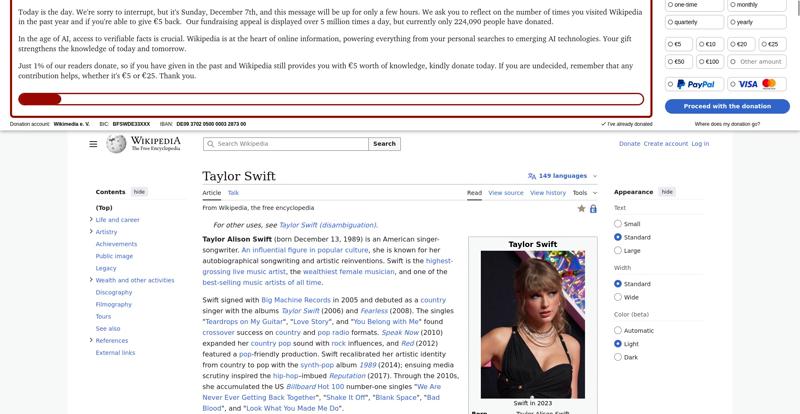
Task: Select the VISA Mastercard payment option
Action: pos(757,84)
